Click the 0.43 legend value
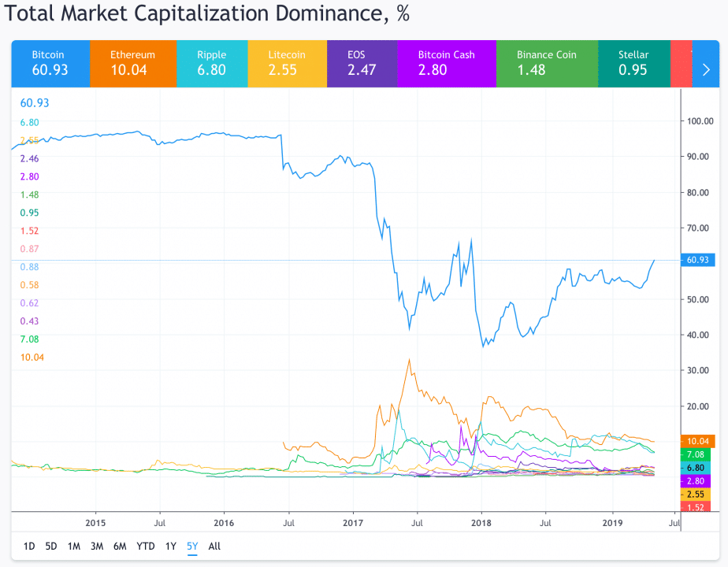This screenshot has width=728, height=567. click(29, 321)
